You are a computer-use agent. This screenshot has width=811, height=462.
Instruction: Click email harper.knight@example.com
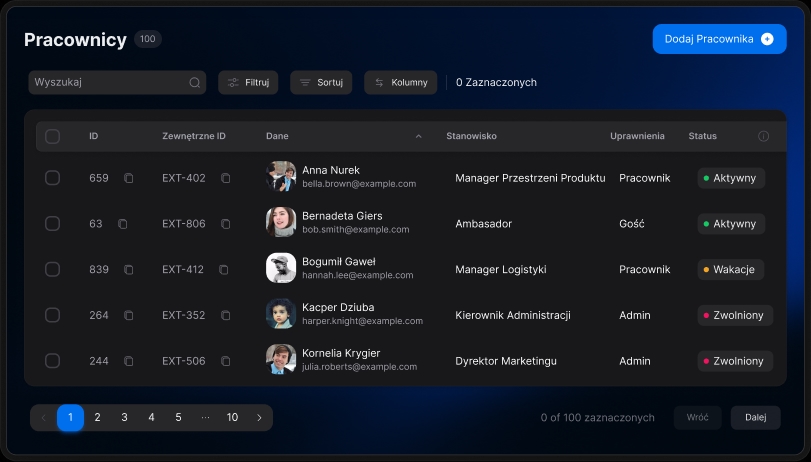pos(363,321)
